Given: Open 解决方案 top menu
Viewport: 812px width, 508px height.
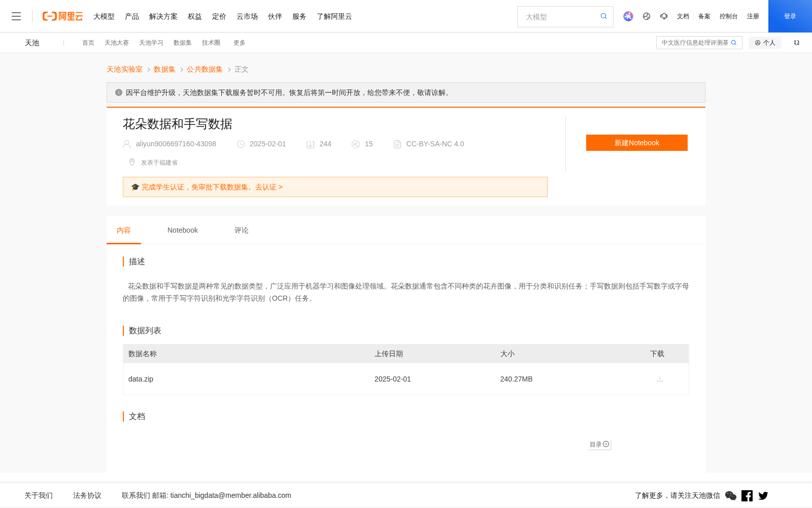Looking at the screenshot, I should coord(163,16).
